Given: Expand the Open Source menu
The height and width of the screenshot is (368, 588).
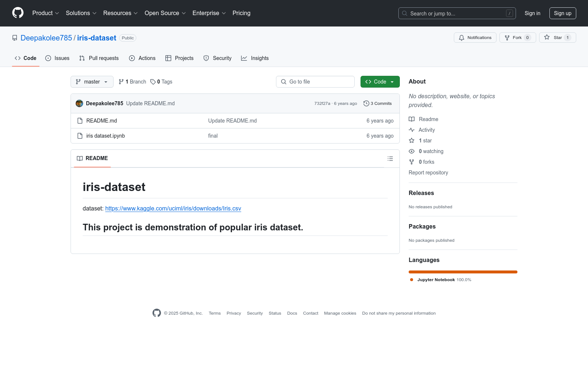Looking at the screenshot, I should [165, 13].
